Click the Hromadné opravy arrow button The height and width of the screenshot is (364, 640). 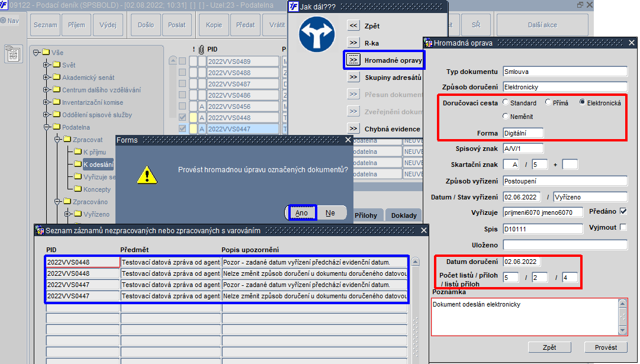353,60
